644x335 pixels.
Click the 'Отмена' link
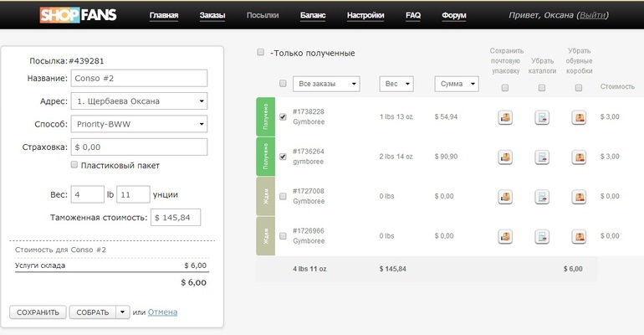tap(162, 312)
